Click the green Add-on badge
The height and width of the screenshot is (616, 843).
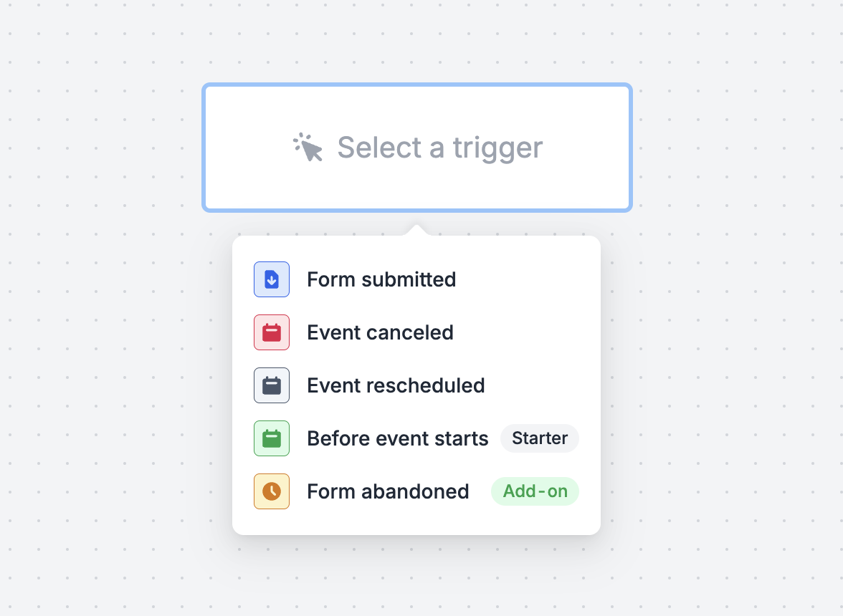tap(535, 491)
